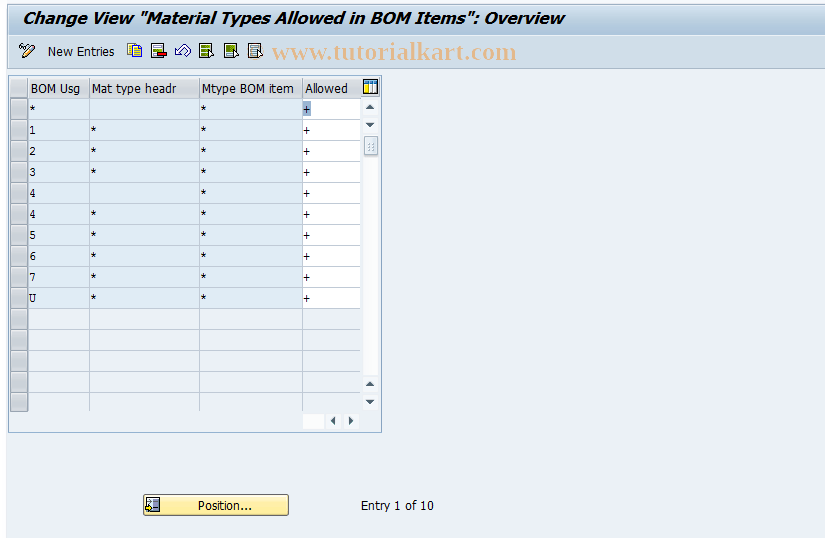
Task: Click the Mtype BOM item column header
Action: coord(251,88)
